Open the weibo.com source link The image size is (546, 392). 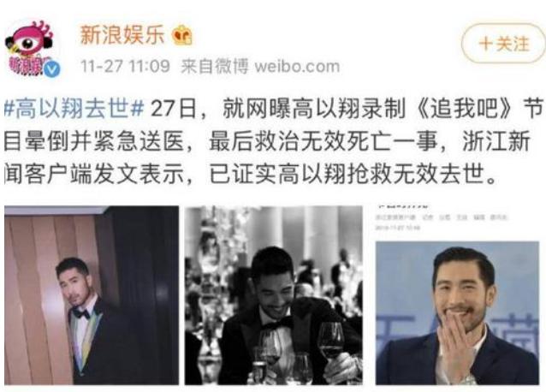pos(297,66)
